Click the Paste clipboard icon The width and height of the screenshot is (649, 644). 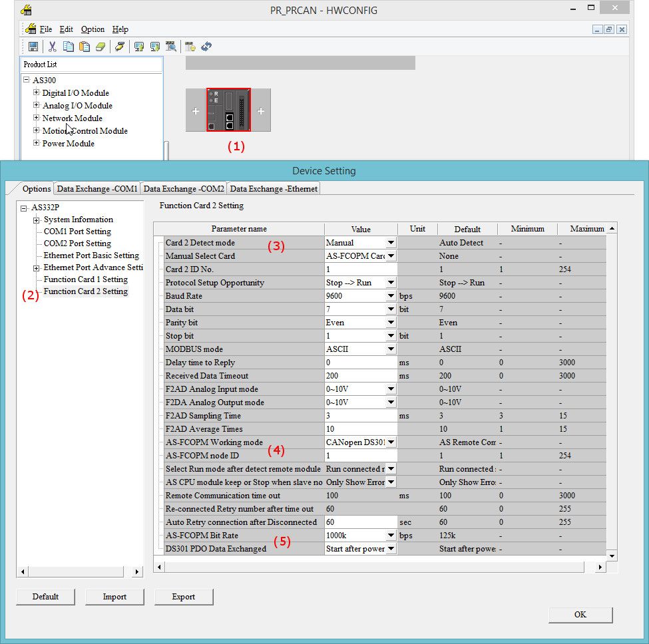84,47
